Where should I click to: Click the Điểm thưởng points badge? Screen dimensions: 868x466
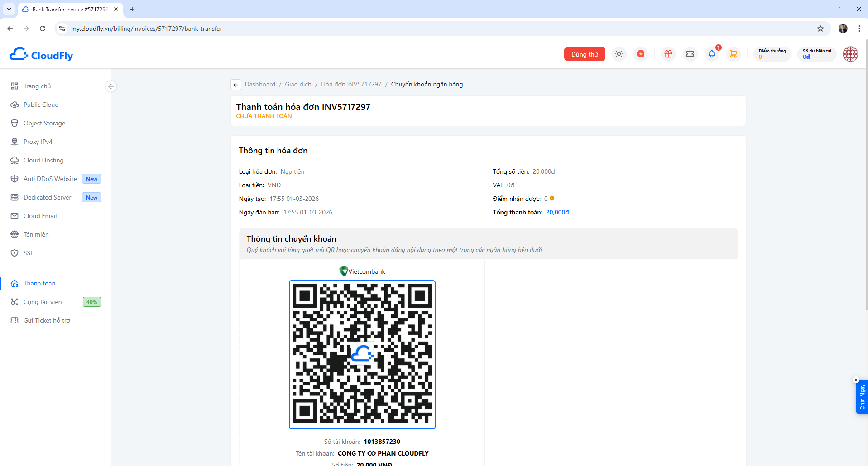772,54
